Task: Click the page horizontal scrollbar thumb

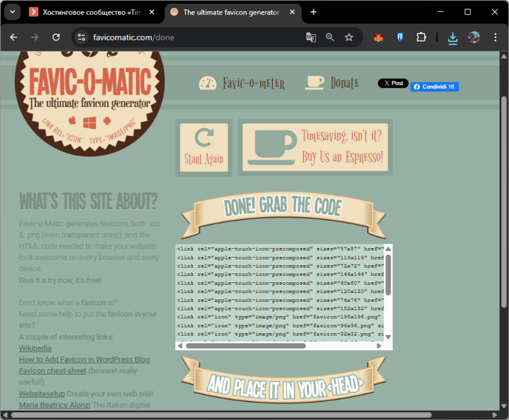Action: coord(221,415)
